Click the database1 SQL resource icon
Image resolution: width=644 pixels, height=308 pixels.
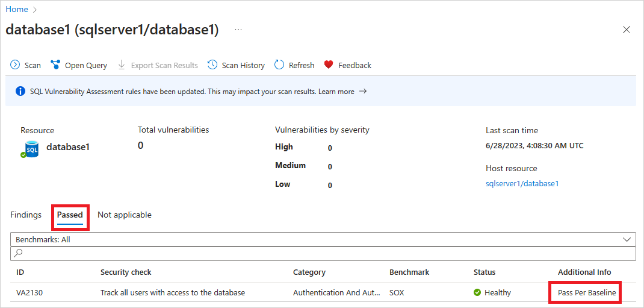(x=30, y=149)
